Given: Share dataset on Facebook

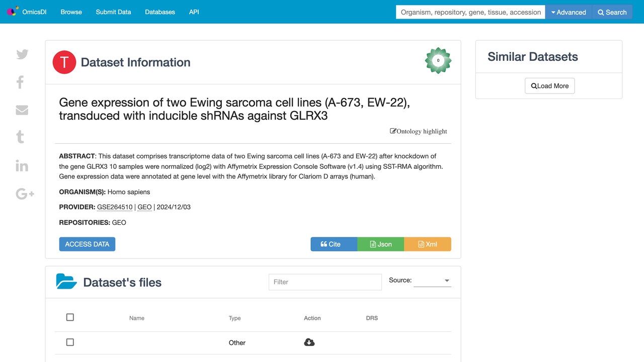Looking at the screenshot, I should pyautogui.click(x=20, y=82).
